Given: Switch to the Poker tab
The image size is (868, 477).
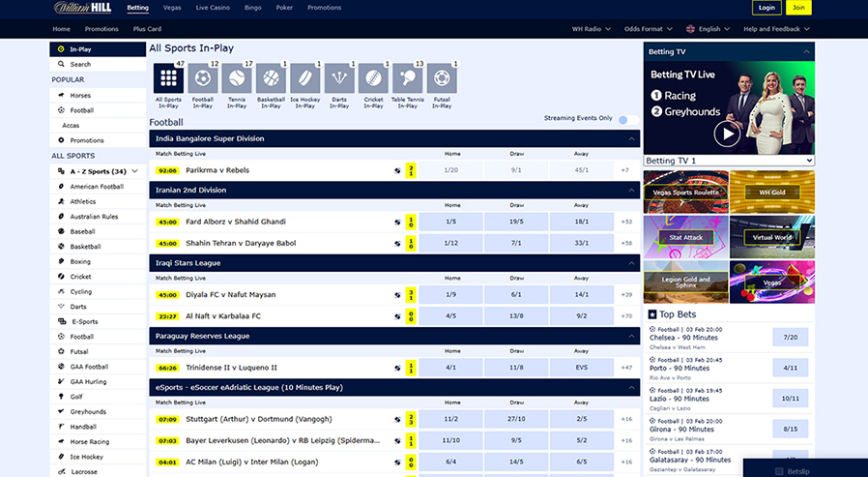Looking at the screenshot, I should click(x=284, y=8).
